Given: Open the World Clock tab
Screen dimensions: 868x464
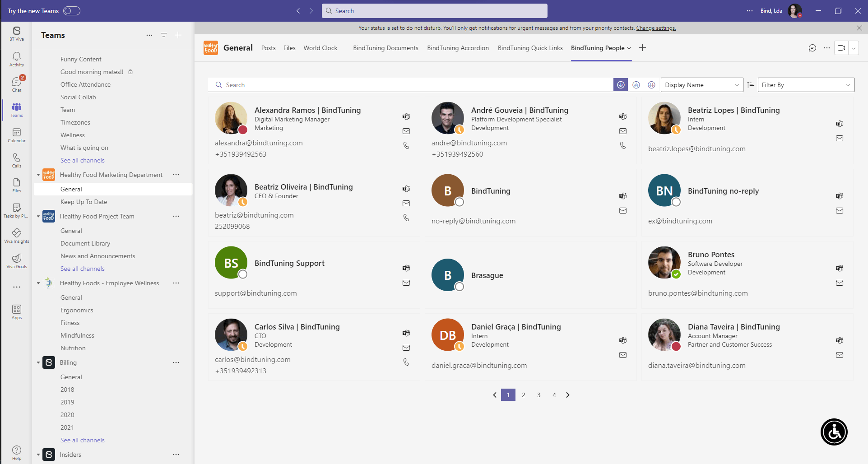Looking at the screenshot, I should 320,48.
